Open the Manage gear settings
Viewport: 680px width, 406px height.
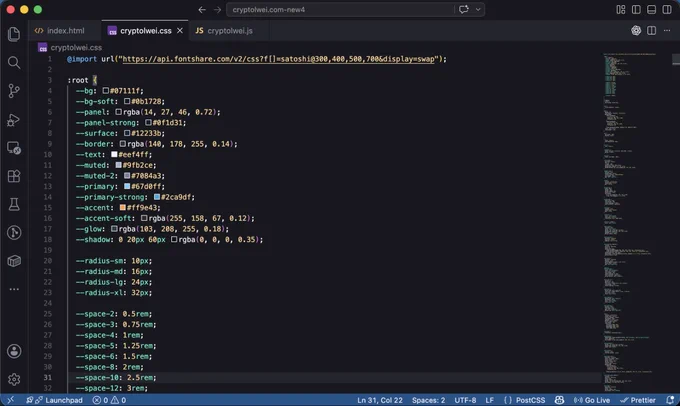pyautogui.click(x=14, y=380)
